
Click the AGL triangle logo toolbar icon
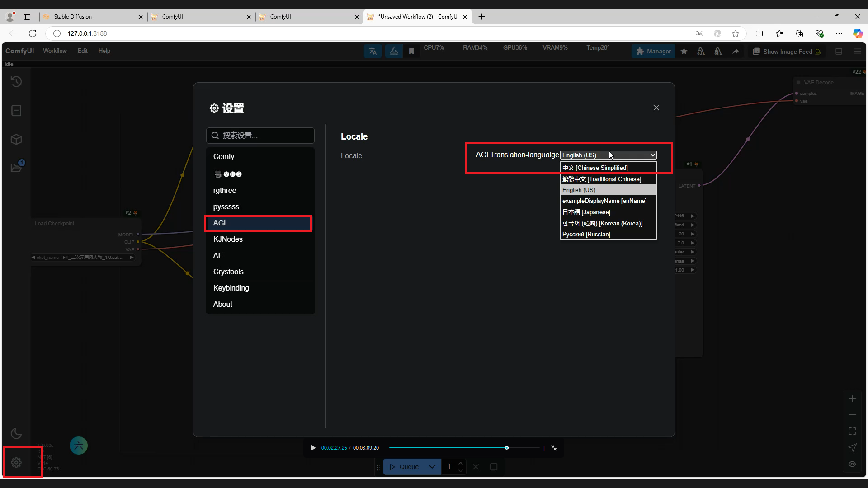pyautogui.click(x=394, y=52)
